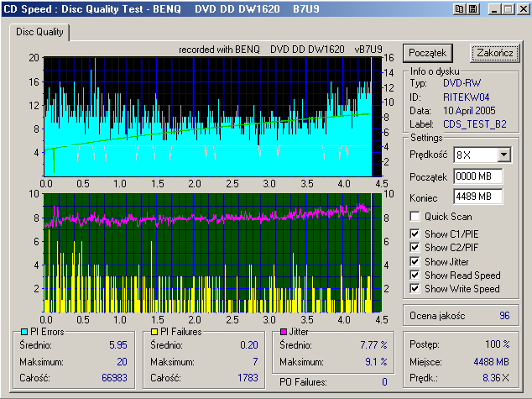
Task: Click Jitter maximum value 9.1 %
Action: click(376, 362)
